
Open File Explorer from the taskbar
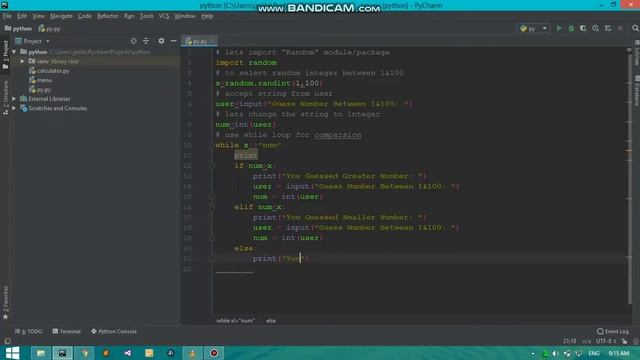point(41,353)
